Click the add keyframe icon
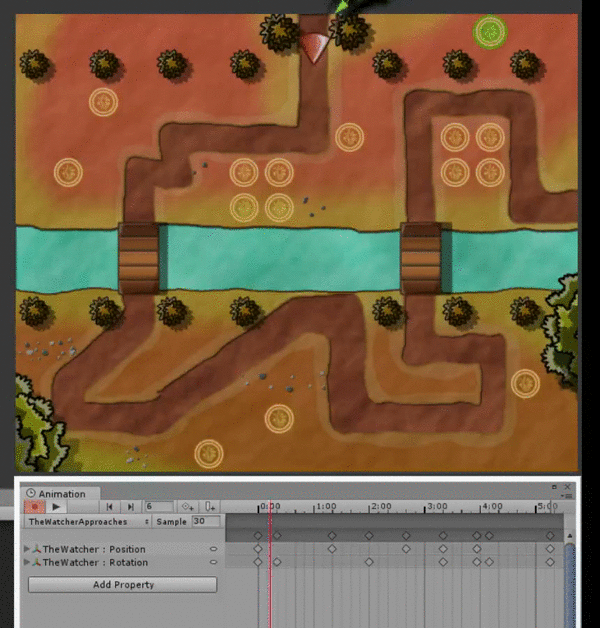 187,507
